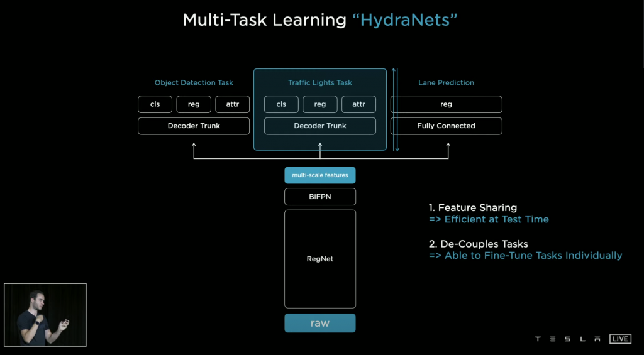Select the BiFPN block
Viewport: 644px width, 355px height.
(x=320, y=197)
